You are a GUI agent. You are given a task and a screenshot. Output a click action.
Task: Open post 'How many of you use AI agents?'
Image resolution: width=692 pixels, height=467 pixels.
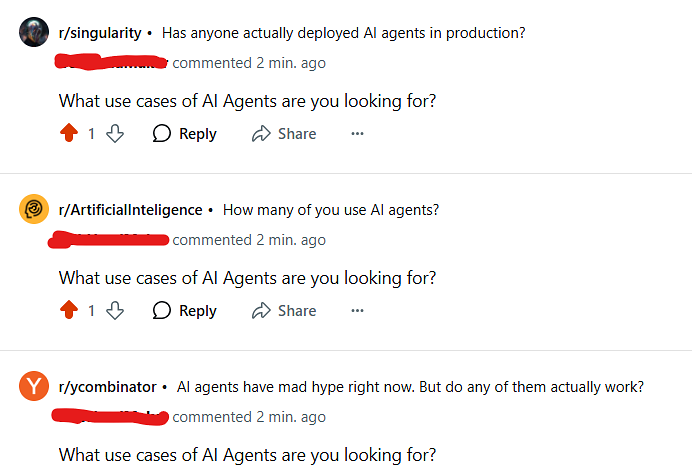tap(330, 210)
